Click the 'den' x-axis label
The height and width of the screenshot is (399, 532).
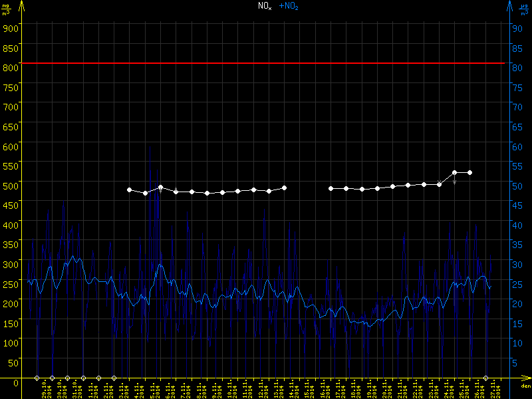525,386
